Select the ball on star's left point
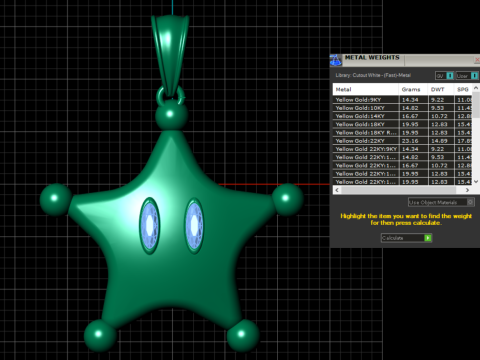480x360 pixels. click(55, 199)
